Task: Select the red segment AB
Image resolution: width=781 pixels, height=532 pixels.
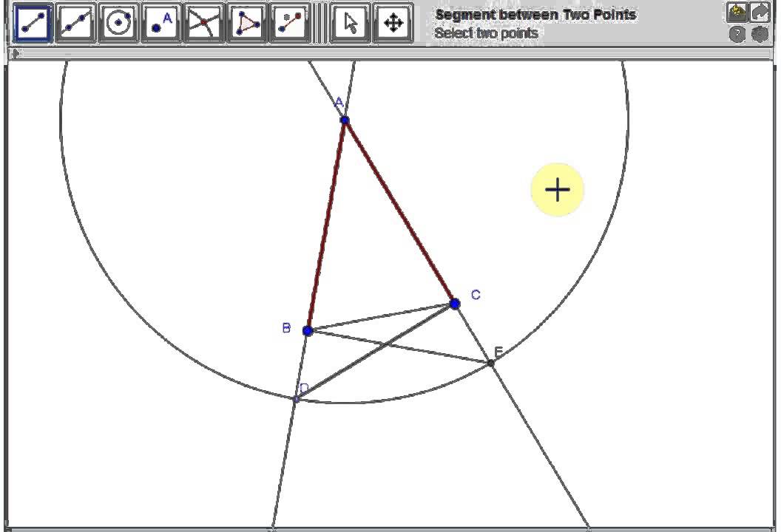Action: tap(326, 225)
